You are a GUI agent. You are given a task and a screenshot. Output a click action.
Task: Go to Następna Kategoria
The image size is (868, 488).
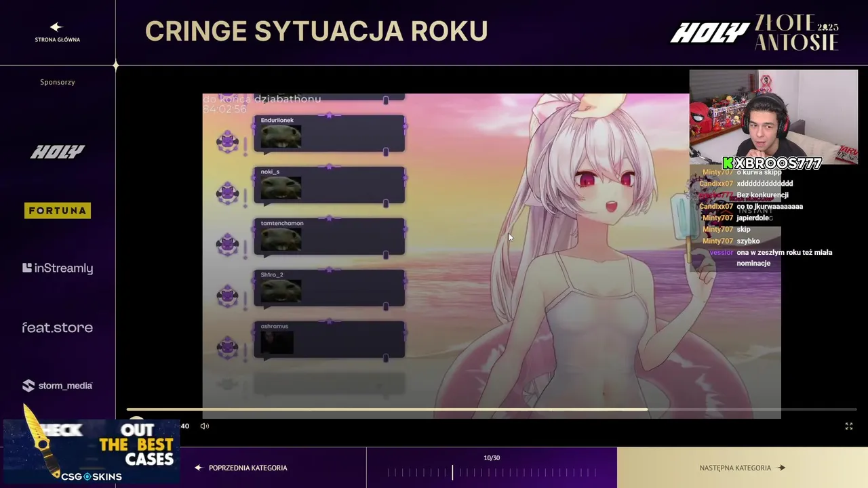click(x=743, y=468)
